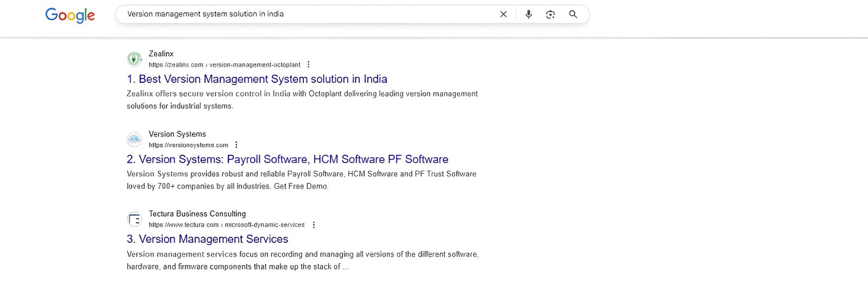
Task: Click the zealinx.com version-management-octoplant URL
Action: (225, 65)
